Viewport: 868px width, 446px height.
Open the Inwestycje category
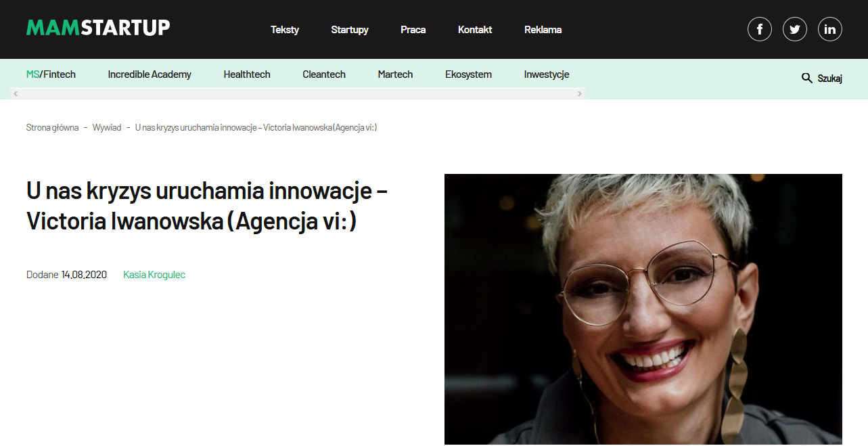pos(547,74)
